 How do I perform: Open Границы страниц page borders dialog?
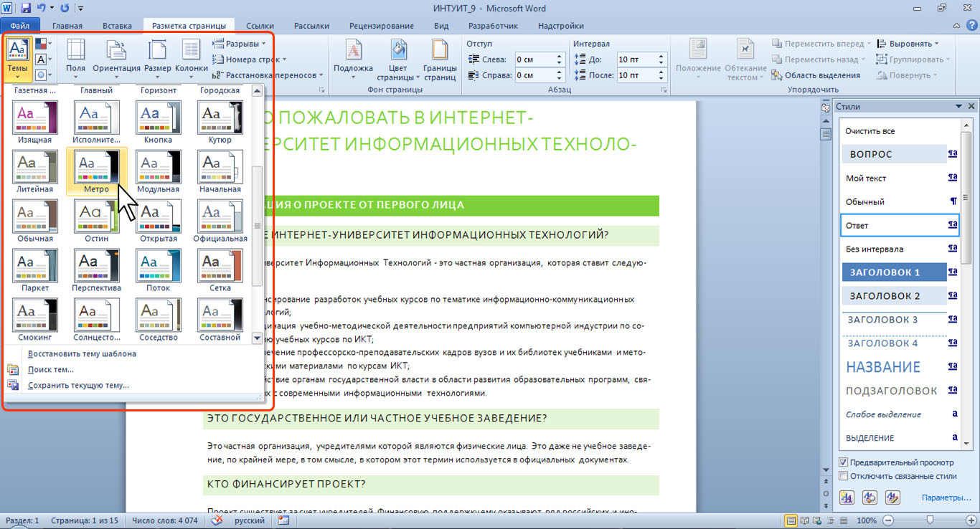point(440,59)
